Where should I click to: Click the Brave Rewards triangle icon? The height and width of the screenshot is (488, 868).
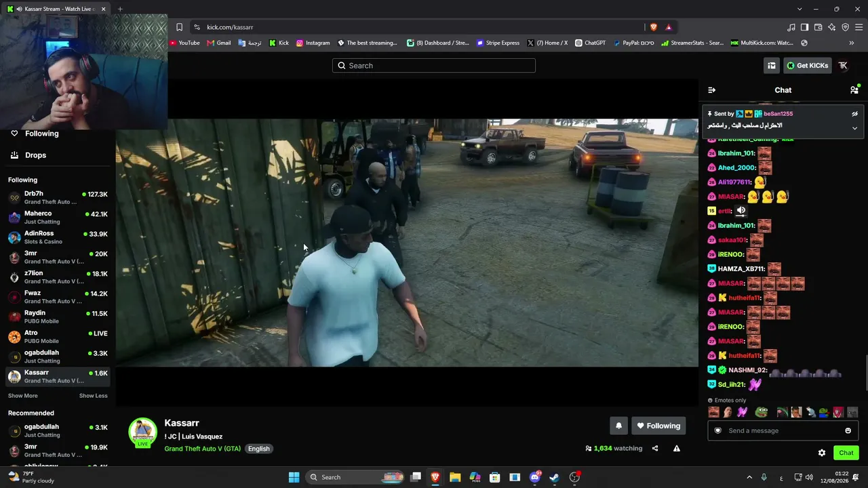click(669, 27)
